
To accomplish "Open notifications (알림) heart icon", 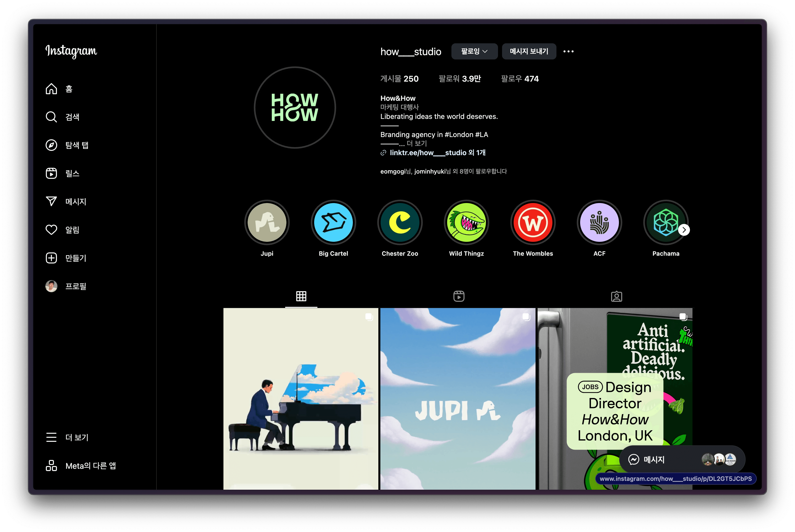I will tap(51, 230).
